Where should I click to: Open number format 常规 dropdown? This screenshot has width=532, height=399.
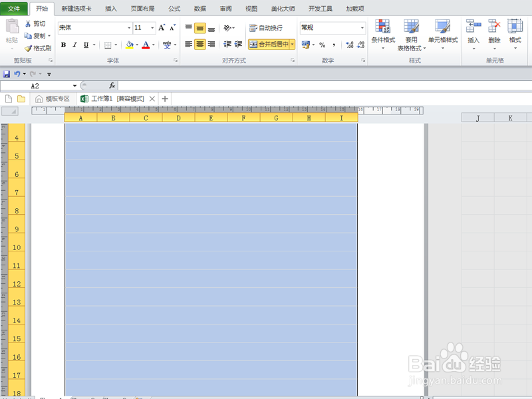[362, 28]
